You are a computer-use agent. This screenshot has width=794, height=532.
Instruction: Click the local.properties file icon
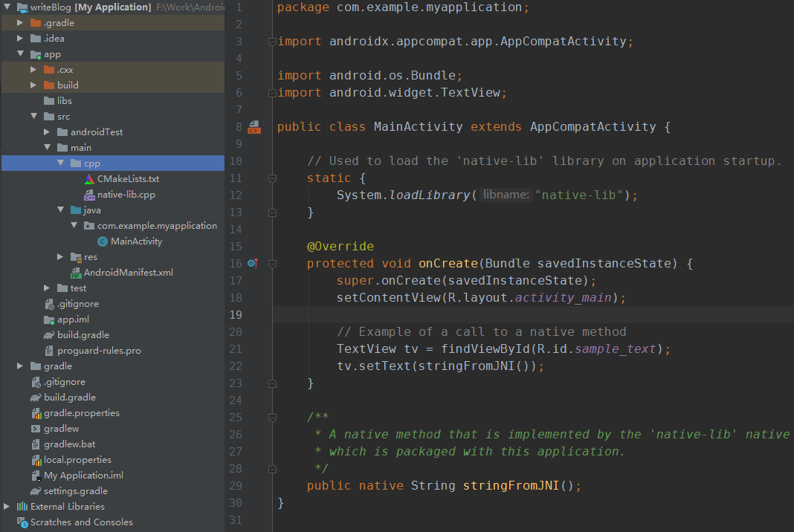pos(36,460)
